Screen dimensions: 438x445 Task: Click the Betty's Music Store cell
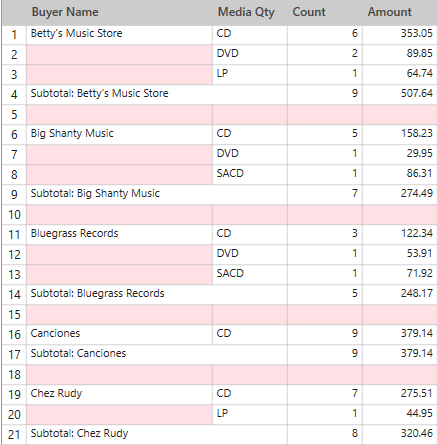click(119, 35)
